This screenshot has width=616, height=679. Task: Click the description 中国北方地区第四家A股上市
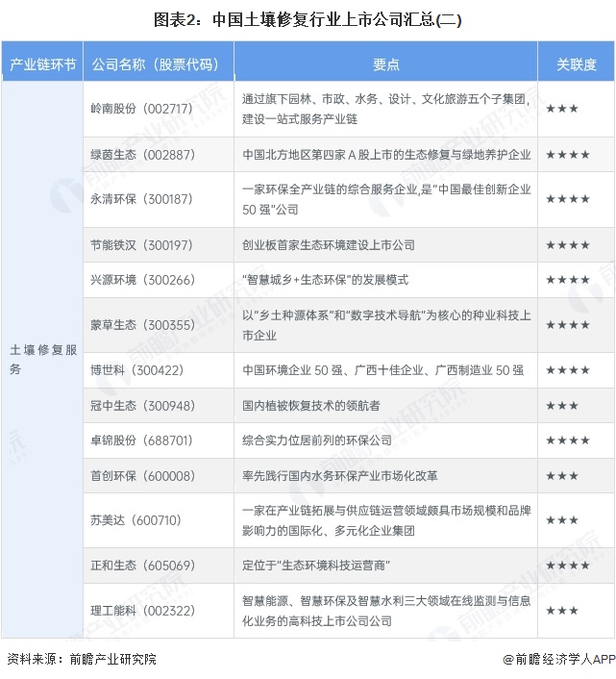coord(386,155)
